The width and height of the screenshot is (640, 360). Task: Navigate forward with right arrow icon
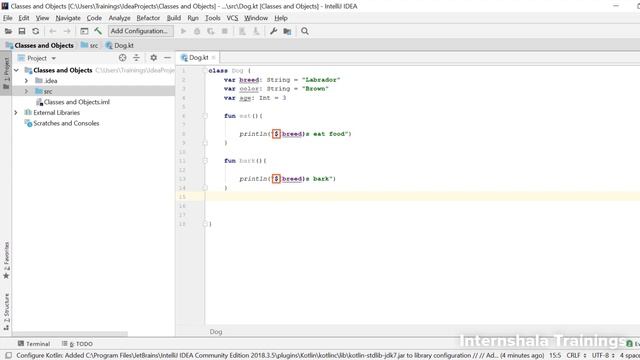[67, 31]
